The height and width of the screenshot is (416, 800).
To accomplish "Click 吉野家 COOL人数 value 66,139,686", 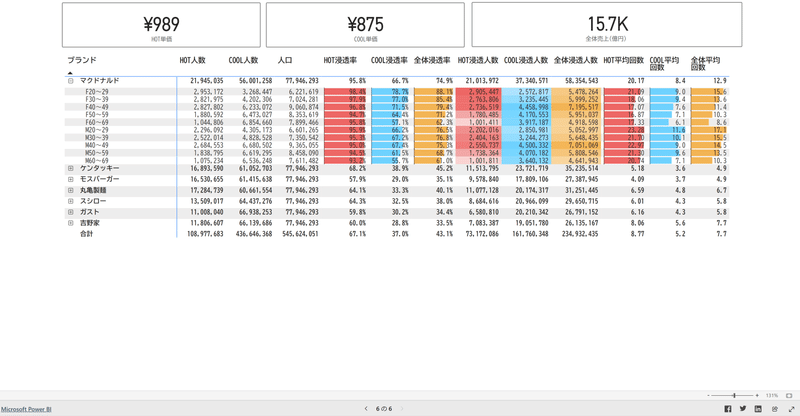I will pyautogui.click(x=254, y=223).
